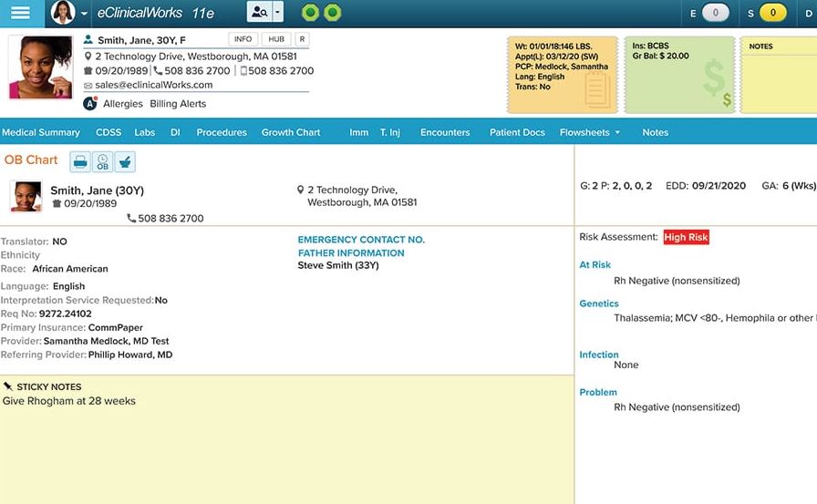Open the Billing Alerts link

(x=178, y=104)
